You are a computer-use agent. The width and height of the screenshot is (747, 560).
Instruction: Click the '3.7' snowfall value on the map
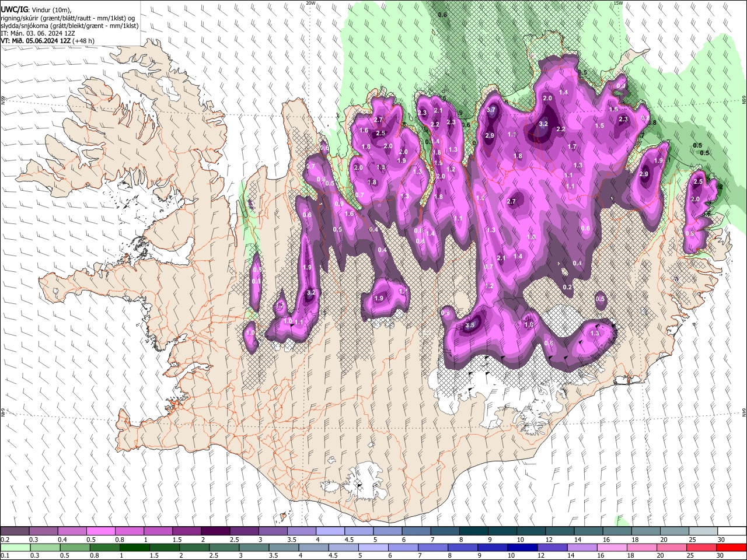[x=491, y=110]
